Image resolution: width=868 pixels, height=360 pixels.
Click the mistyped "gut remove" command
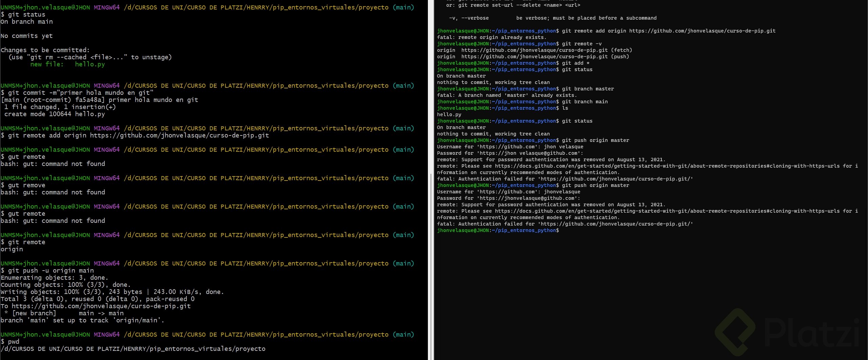[27, 185]
